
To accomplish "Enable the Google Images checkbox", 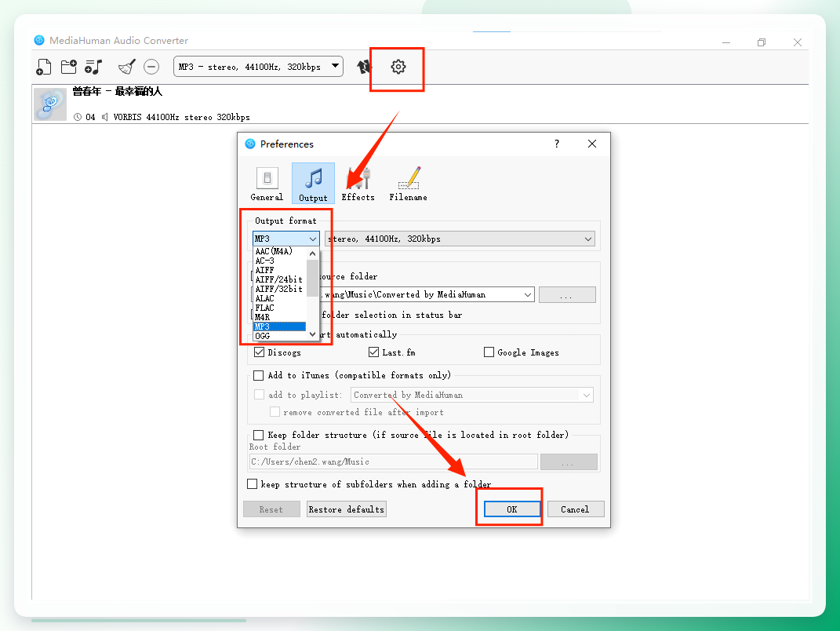I will pyautogui.click(x=489, y=352).
